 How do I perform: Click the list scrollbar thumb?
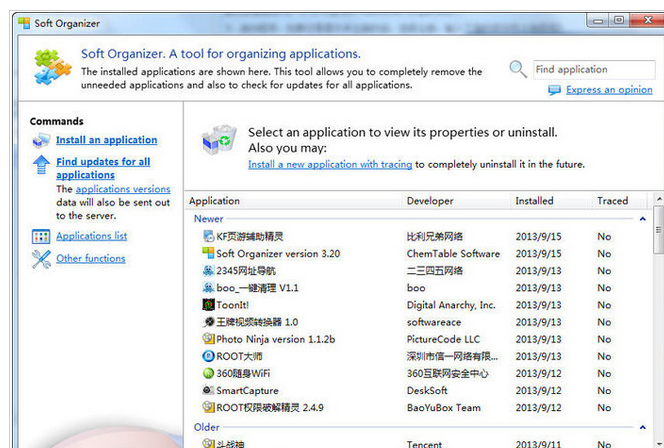[658, 230]
